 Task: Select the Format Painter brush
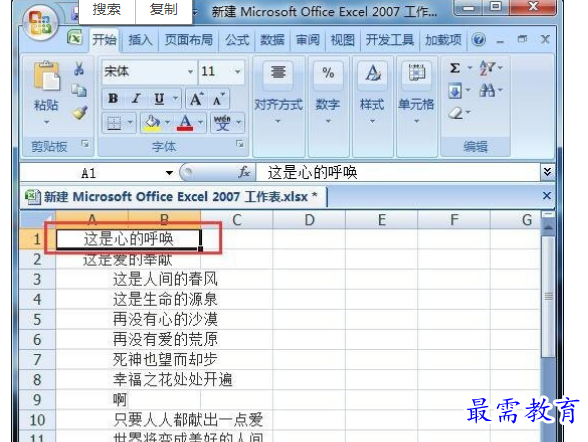pyautogui.click(x=80, y=112)
